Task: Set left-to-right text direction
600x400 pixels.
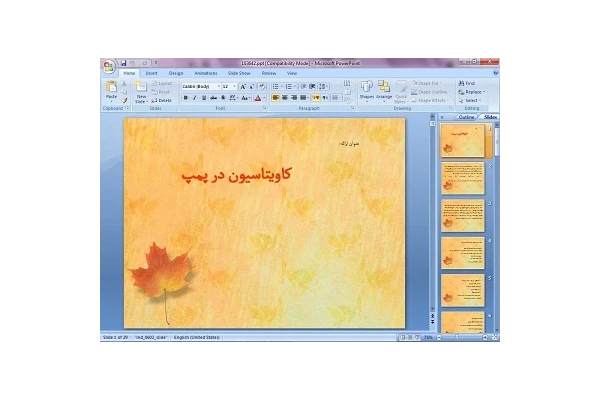Action: point(316,98)
